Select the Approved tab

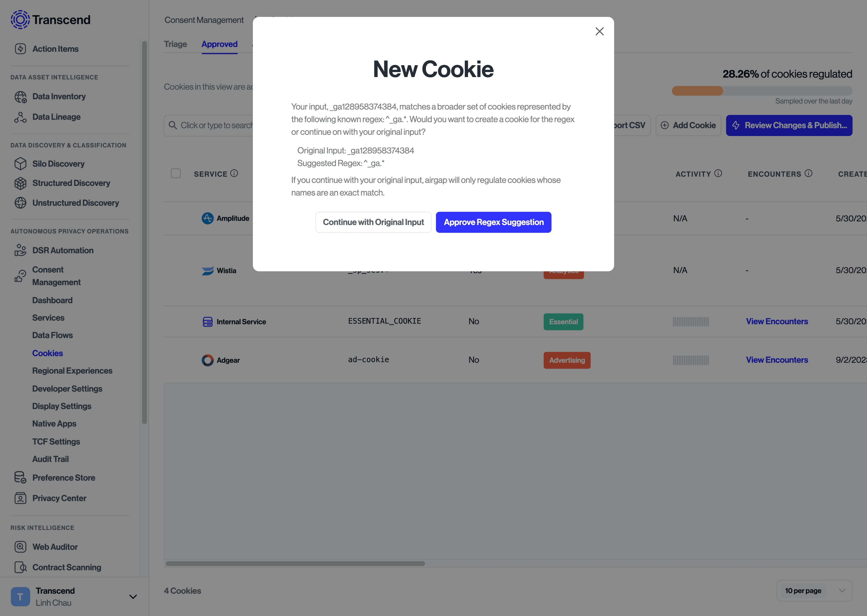[x=219, y=43]
